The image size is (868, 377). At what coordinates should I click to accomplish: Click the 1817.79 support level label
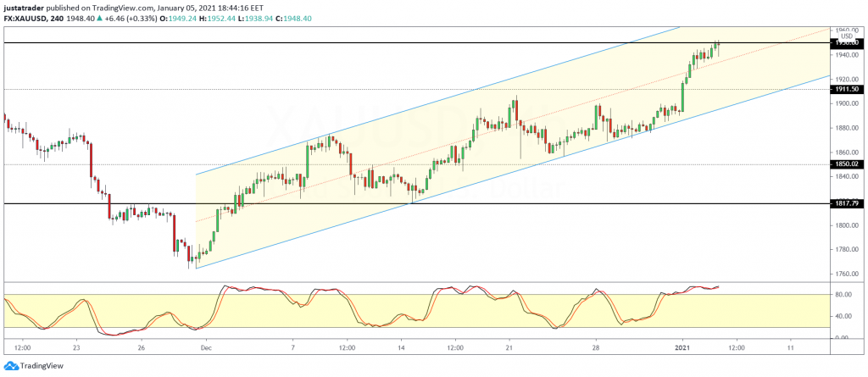click(x=849, y=203)
